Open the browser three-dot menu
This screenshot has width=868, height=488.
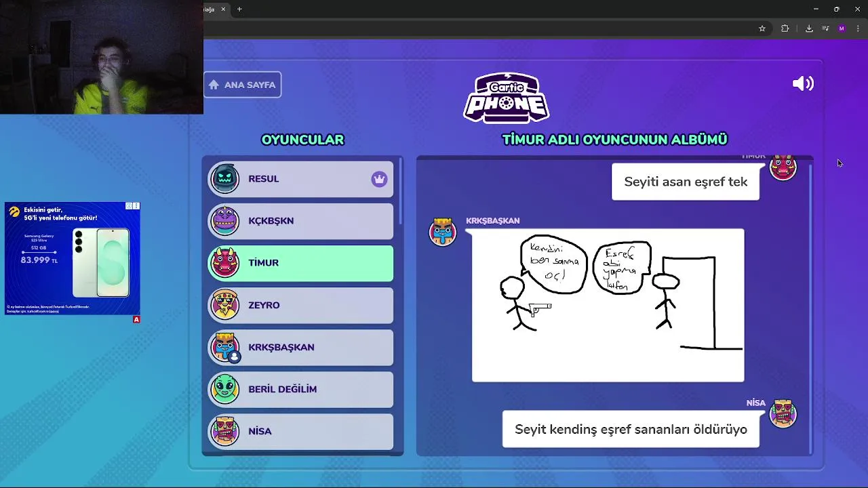pos(858,28)
